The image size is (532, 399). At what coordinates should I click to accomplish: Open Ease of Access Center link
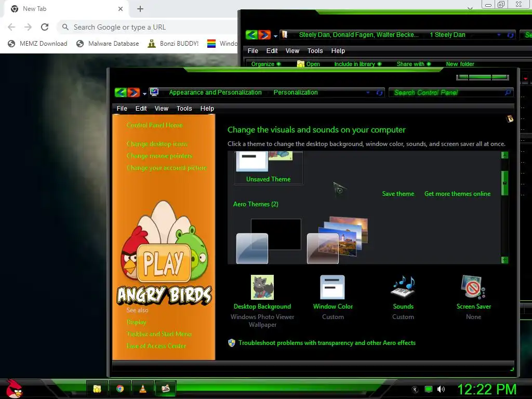point(156,346)
